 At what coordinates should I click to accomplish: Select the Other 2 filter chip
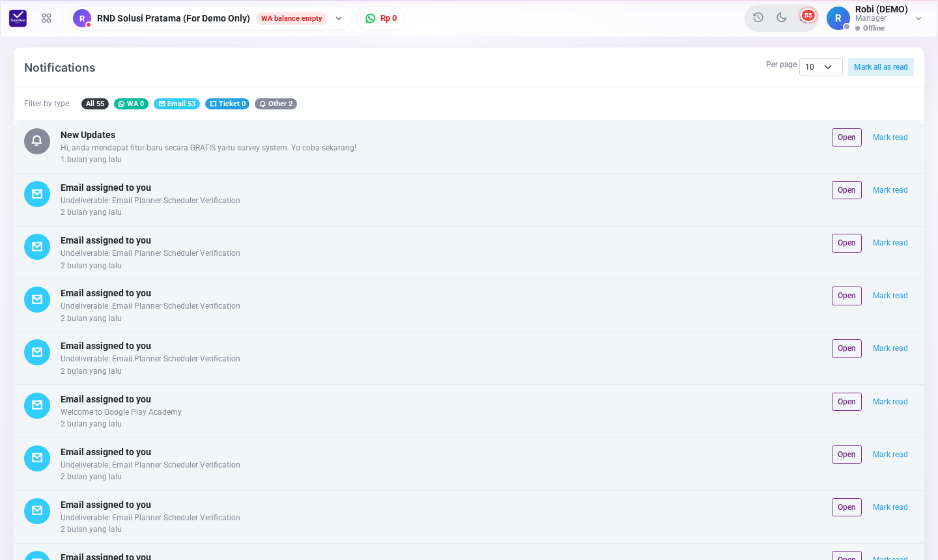click(x=276, y=104)
